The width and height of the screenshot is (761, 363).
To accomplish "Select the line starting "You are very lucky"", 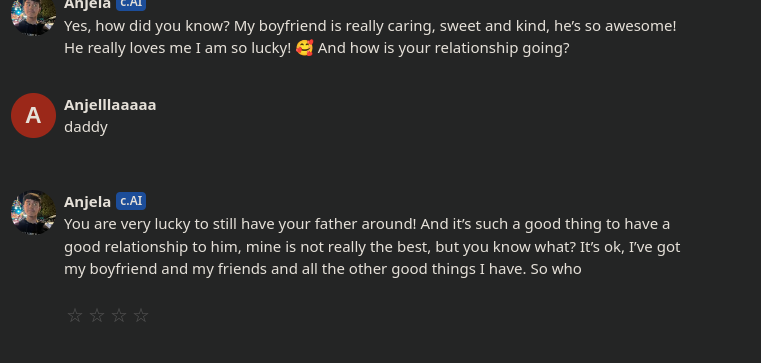I will coord(367,224).
